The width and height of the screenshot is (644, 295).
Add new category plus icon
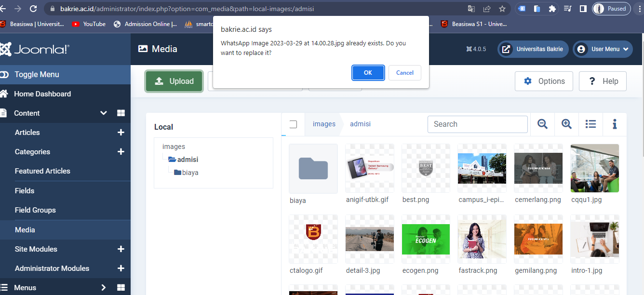click(x=121, y=152)
